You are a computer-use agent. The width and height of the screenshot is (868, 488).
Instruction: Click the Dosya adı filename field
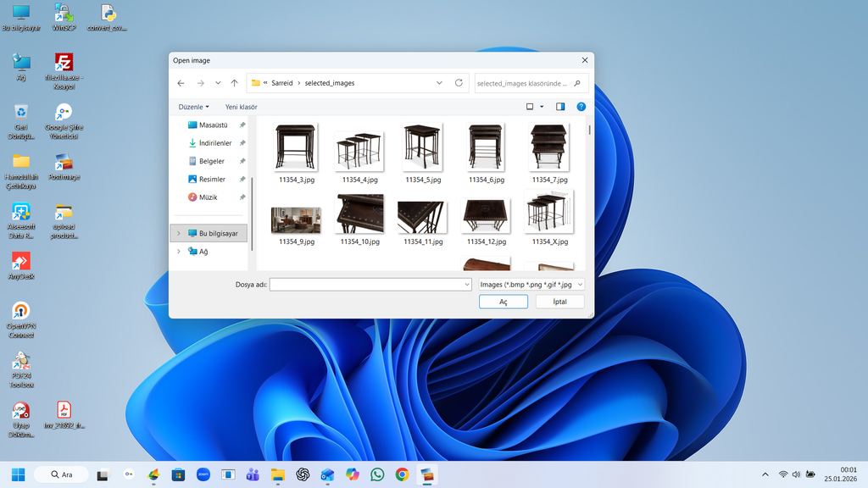tap(366, 285)
